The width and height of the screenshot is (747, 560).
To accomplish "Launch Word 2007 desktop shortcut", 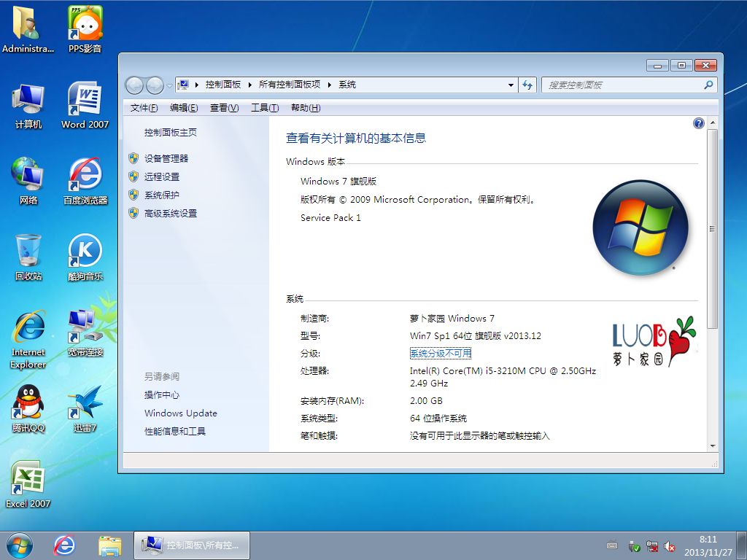I will click(85, 106).
